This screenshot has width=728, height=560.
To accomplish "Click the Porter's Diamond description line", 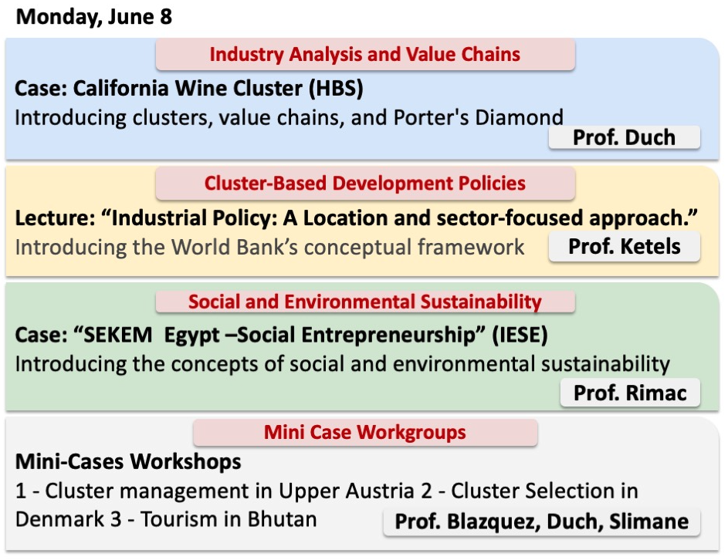I will [x=289, y=118].
